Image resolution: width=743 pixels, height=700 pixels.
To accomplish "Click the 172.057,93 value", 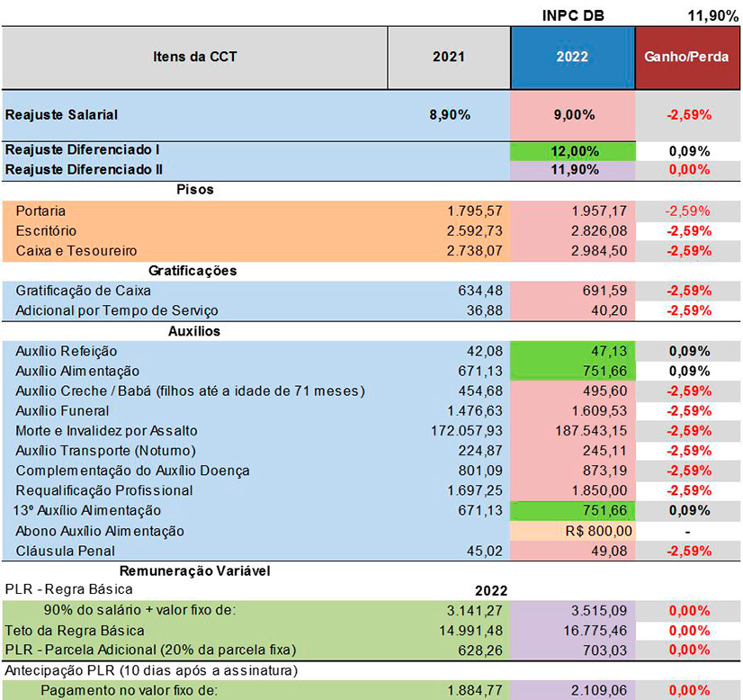I will (x=467, y=431).
